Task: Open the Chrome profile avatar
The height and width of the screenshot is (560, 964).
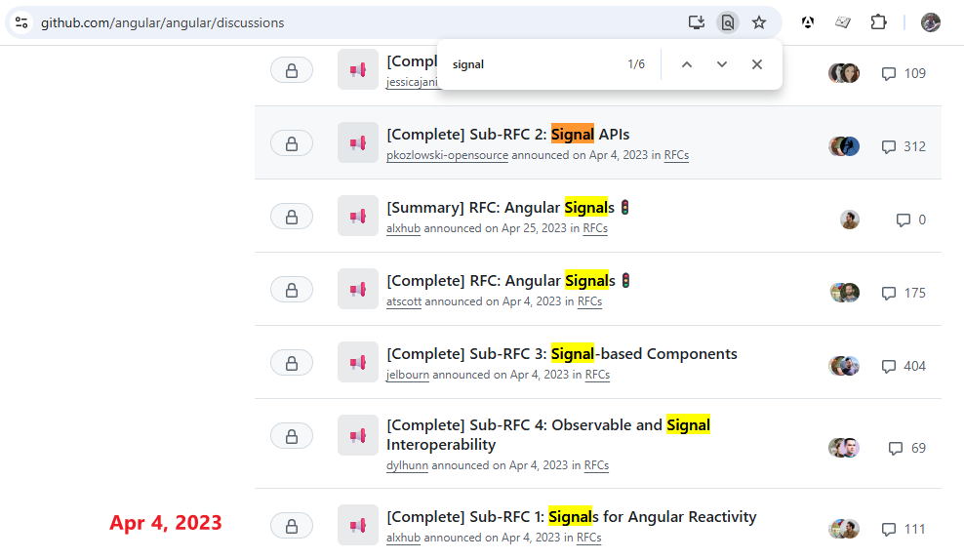Action: pyautogui.click(x=931, y=22)
